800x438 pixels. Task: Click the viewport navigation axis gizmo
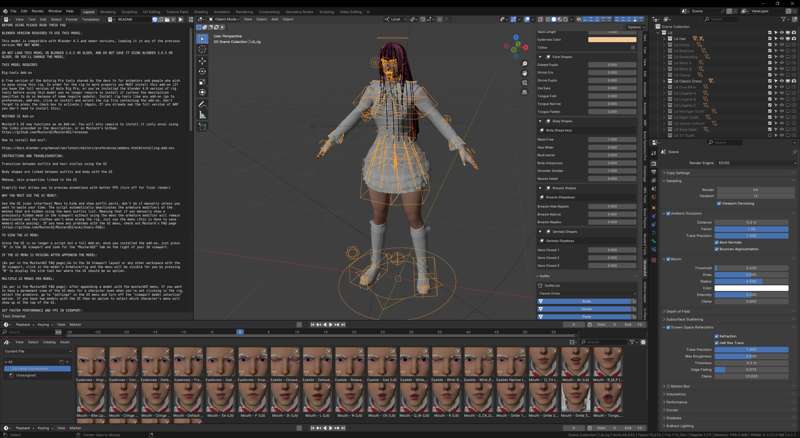[x=516, y=46]
